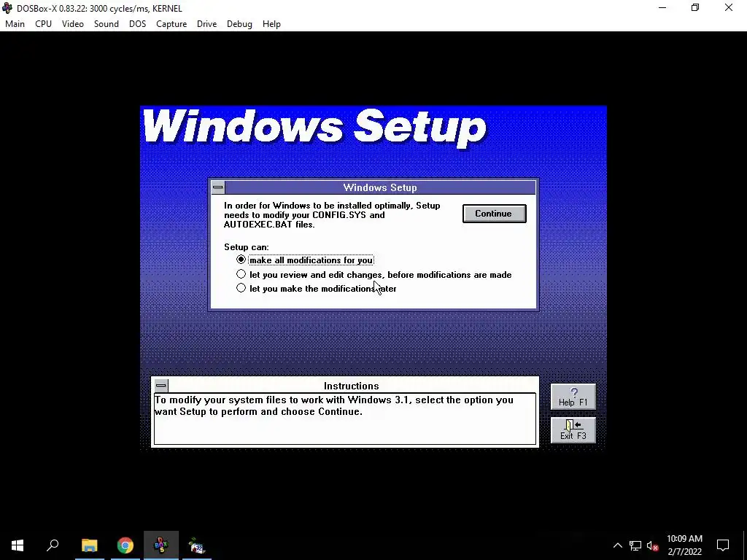The image size is (747, 560).
Task: Open the Drive menu
Action: coord(206,24)
